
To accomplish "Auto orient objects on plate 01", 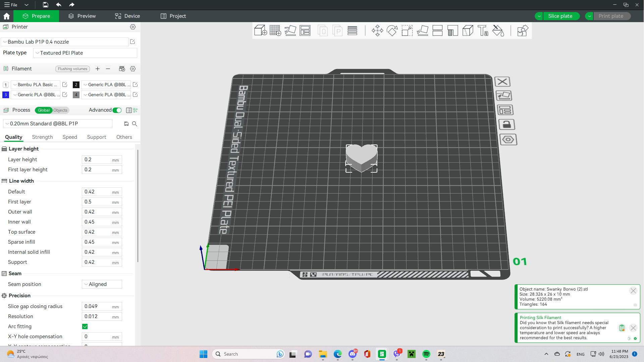I will pos(504,96).
